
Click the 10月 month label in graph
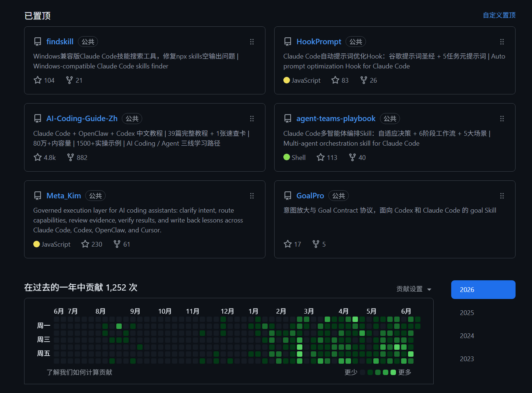(x=165, y=311)
